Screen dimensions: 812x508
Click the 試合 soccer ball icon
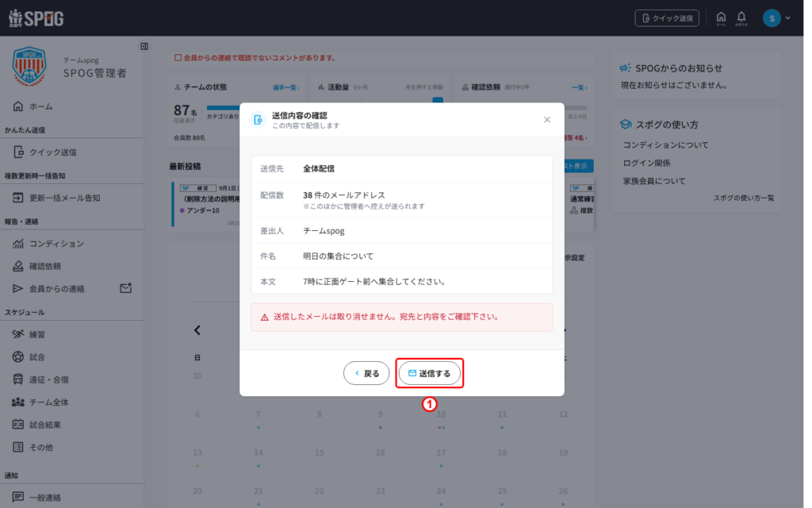[18, 356]
